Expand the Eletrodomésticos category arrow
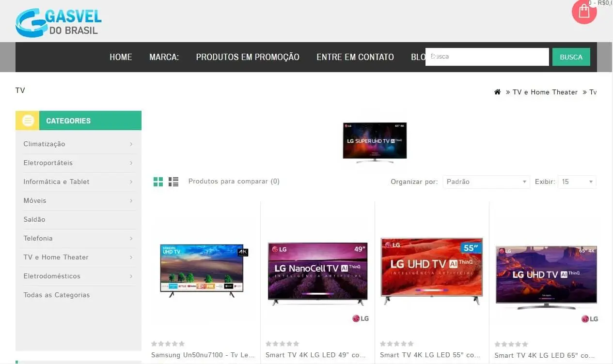613x364 pixels. click(131, 276)
